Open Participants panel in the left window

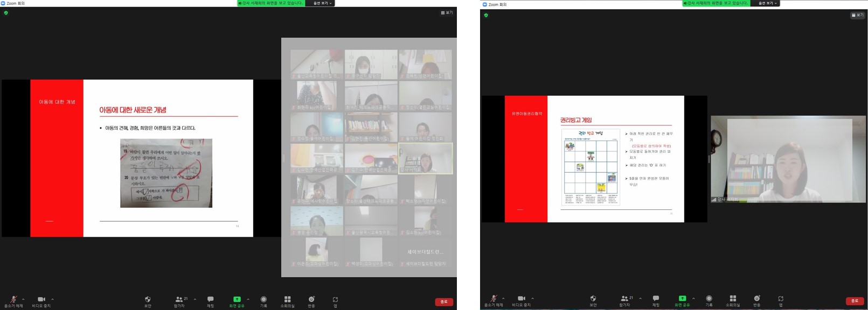click(x=179, y=300)
